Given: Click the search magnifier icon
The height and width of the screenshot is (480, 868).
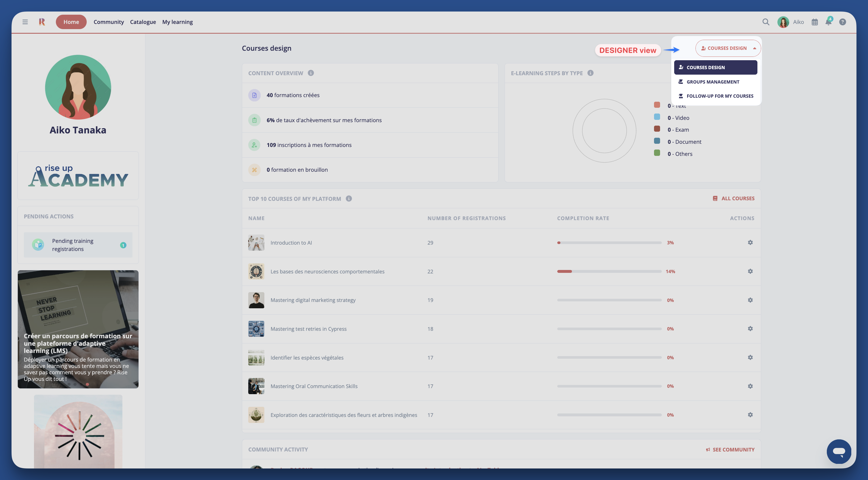Looking at the screenshot, I should click(765, 22).
